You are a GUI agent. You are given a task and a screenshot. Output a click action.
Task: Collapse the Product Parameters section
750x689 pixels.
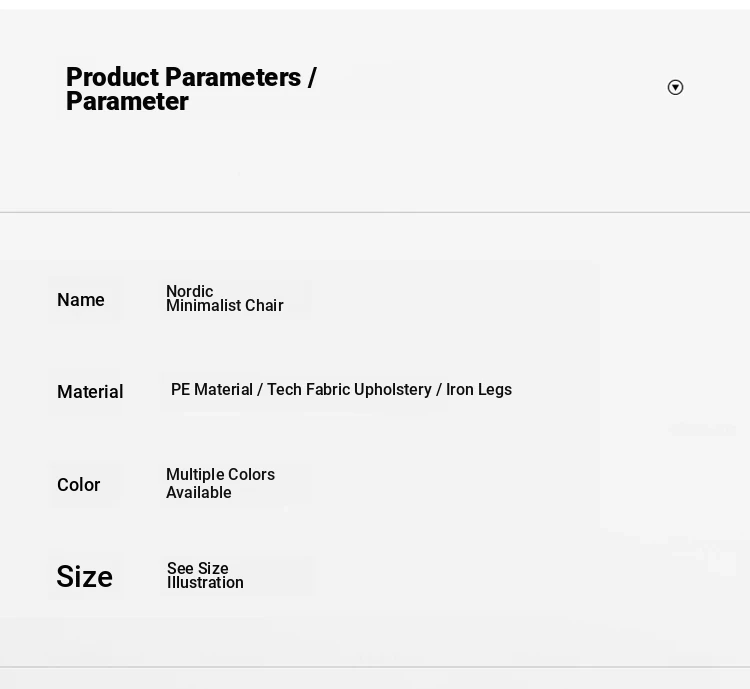[675, 88]
